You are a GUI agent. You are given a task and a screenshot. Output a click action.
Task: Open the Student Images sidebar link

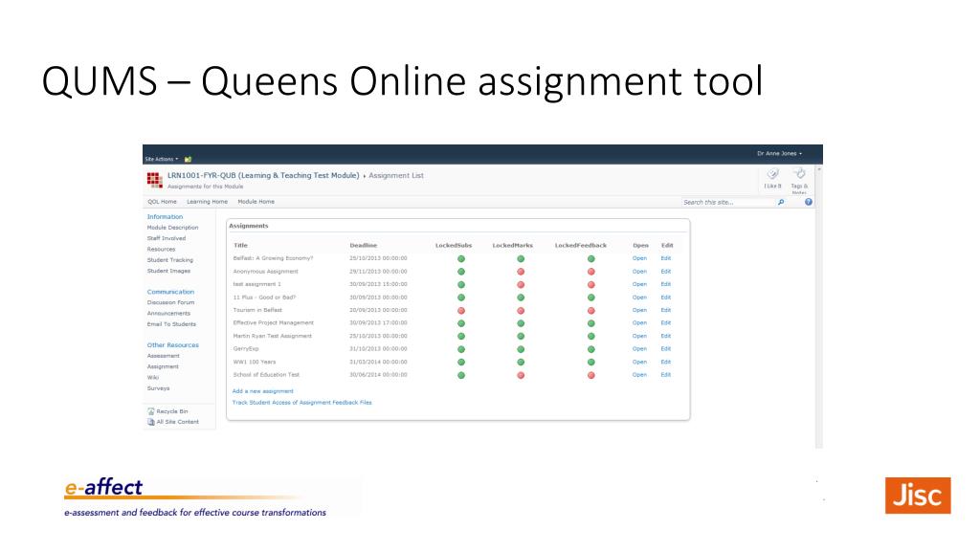(168, 271)
